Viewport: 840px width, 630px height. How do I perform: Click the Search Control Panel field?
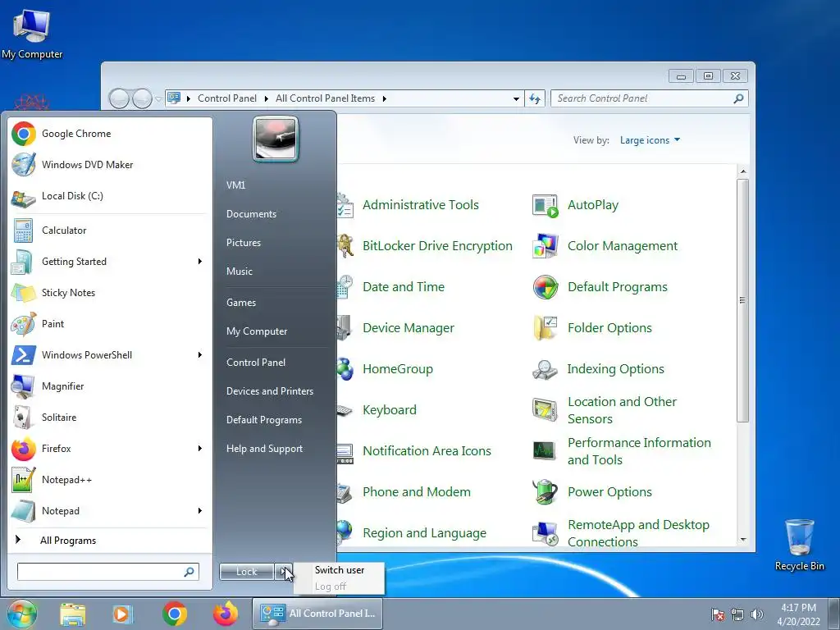point(649,98)
